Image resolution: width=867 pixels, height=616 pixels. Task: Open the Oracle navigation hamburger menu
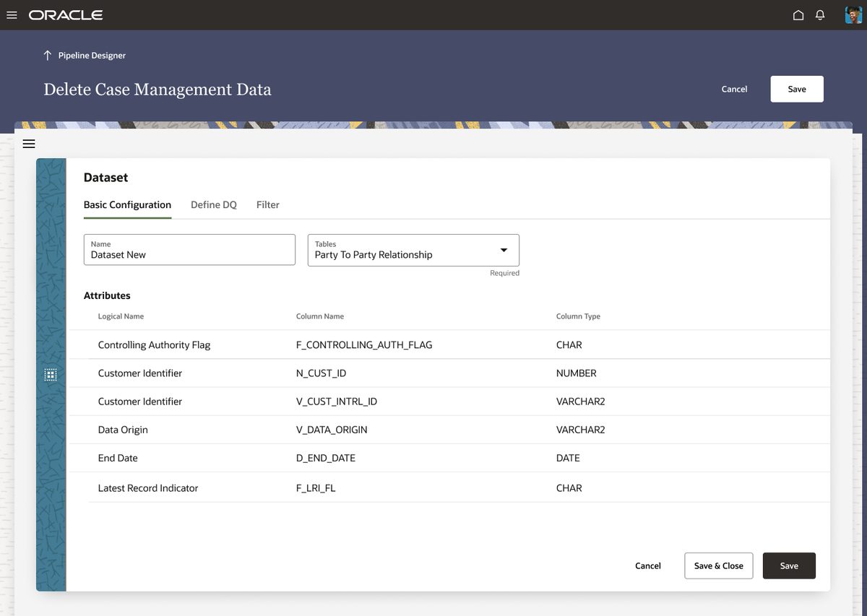point(12,15)
